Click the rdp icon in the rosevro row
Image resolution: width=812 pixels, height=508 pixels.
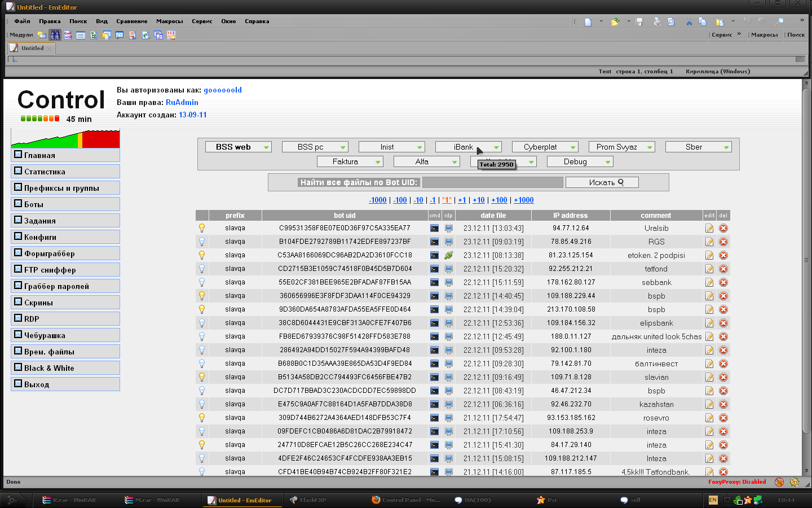pyautogui.click(x=449, y=418)
